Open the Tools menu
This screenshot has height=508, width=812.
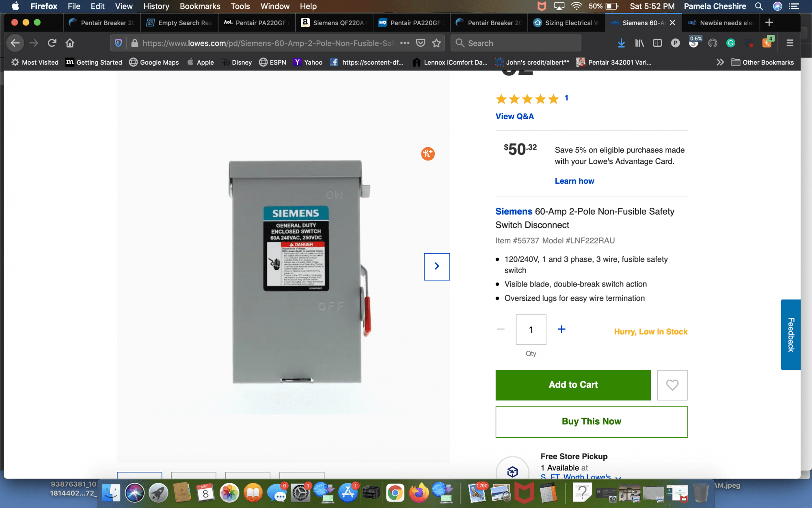pyautogui.click(x=240, y=6)
